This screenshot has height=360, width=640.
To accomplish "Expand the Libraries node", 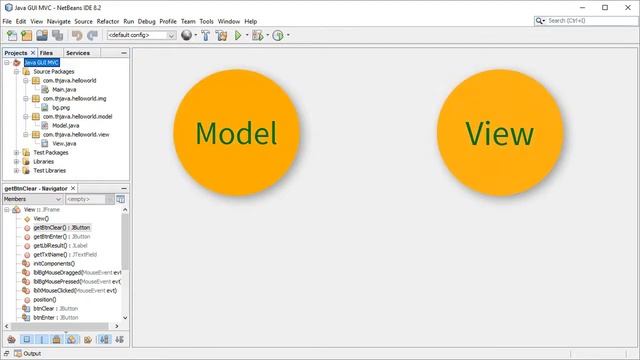I will click(16, 162).
